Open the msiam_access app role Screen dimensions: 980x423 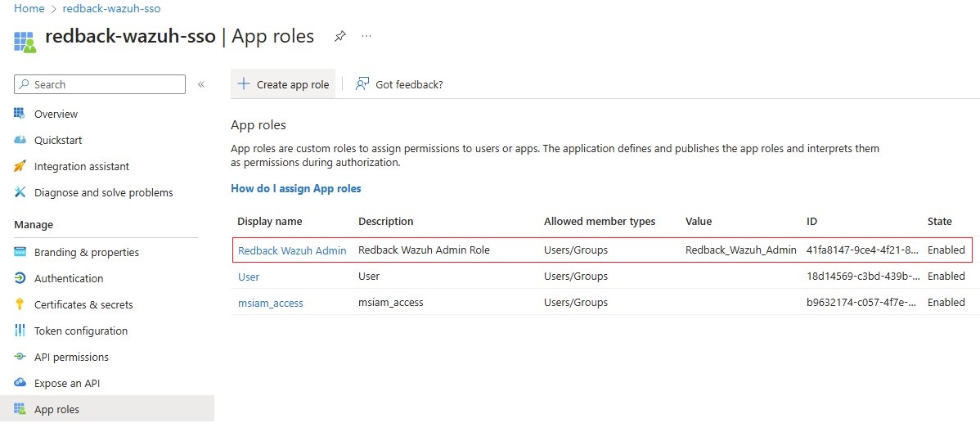(x=271, y=303)
